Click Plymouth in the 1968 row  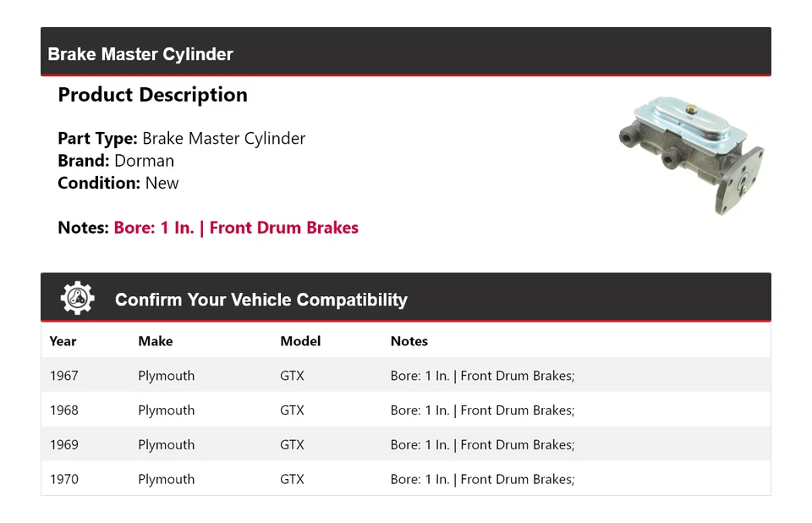166,410
